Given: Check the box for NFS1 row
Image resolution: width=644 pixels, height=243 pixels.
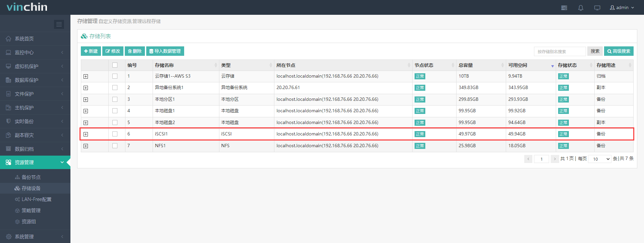Looking at the screenshot, I should (115, 146).
